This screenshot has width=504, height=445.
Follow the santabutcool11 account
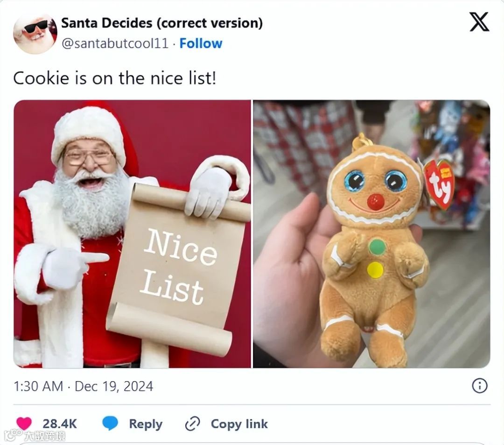click(201, 43)
